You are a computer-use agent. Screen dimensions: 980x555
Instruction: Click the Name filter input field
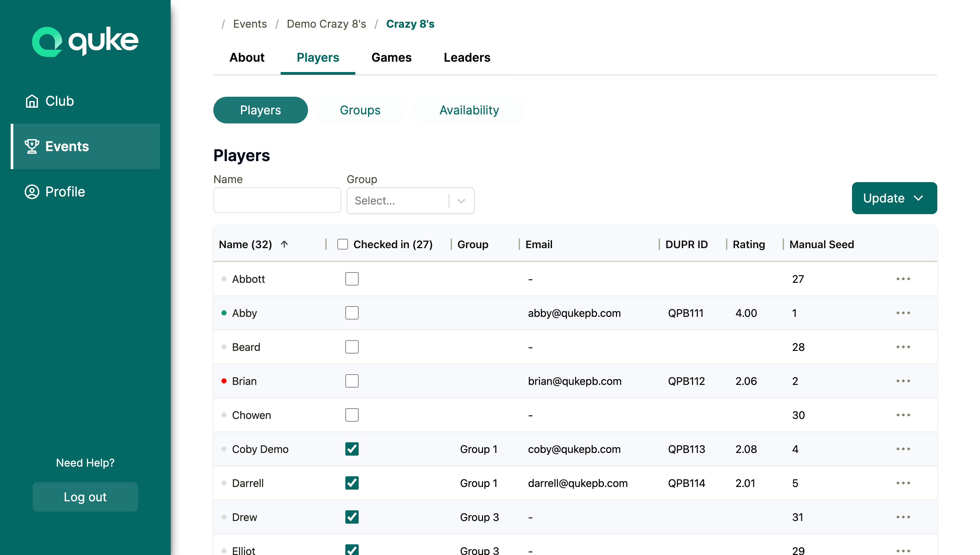(277, 200)
